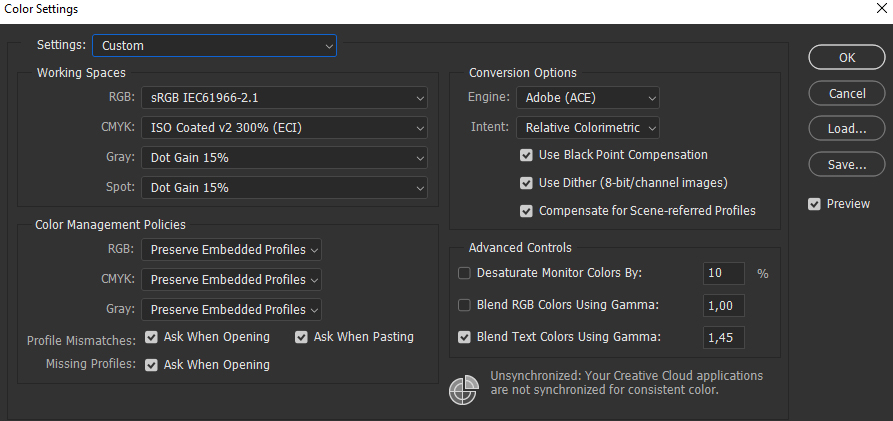The width and height of the screenshot is (893, 421).
Task: Open the rendering Intent dropdown
Action: click(x=588, y=128)
